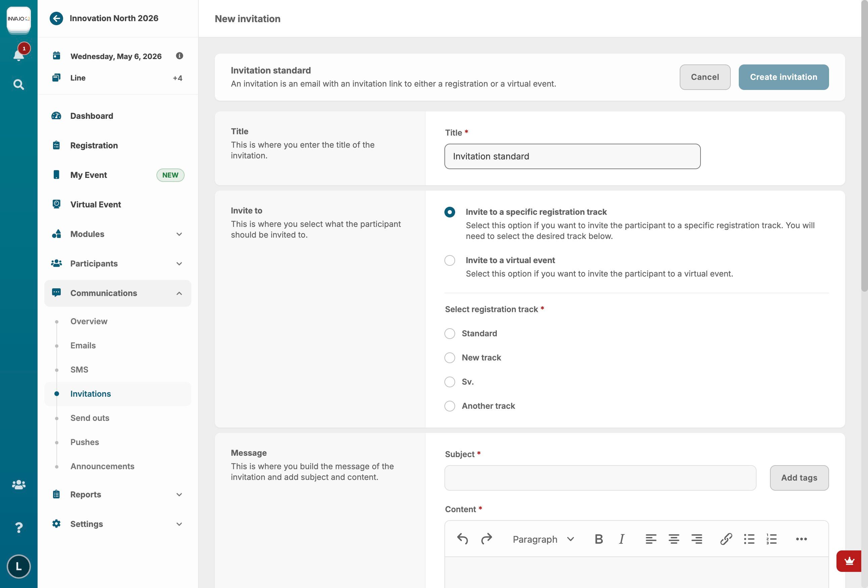This screenshot has height=588, width=868.
Task: Select Invite to a virtual event option
Action: coord(450,260)
